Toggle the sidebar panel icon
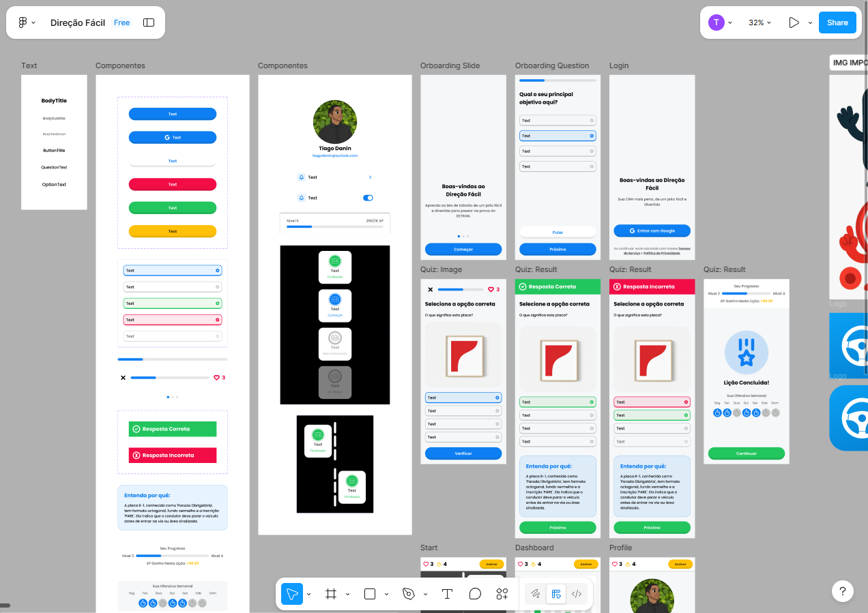This screenshot has width=868, height=613. 149,23
